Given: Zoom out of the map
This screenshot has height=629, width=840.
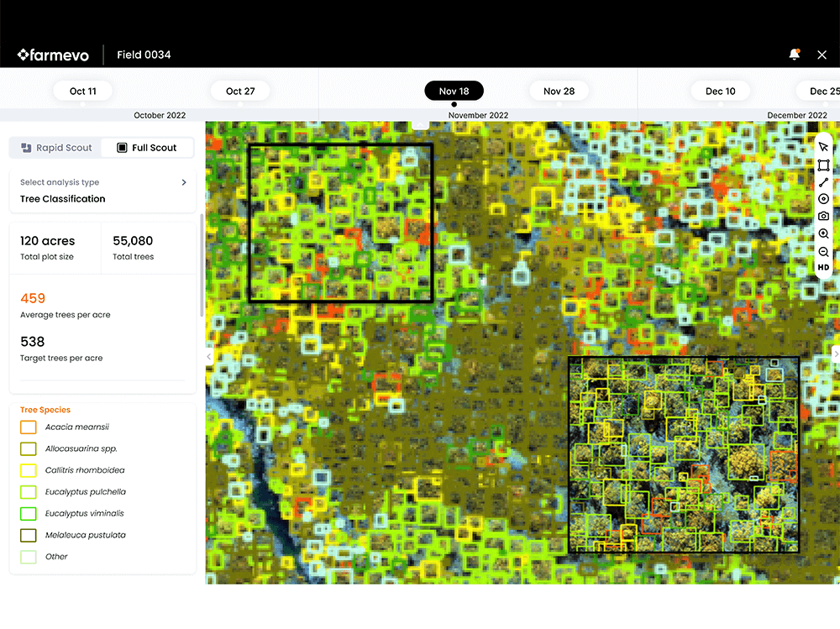Looking at the screenshot, I should (x=823, y=252).
